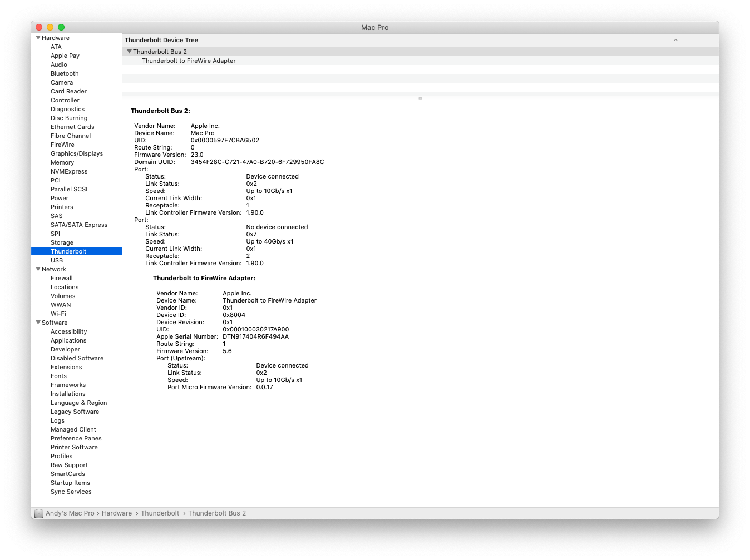
Task: Select SAS in the sidebar
Action: 57,216
